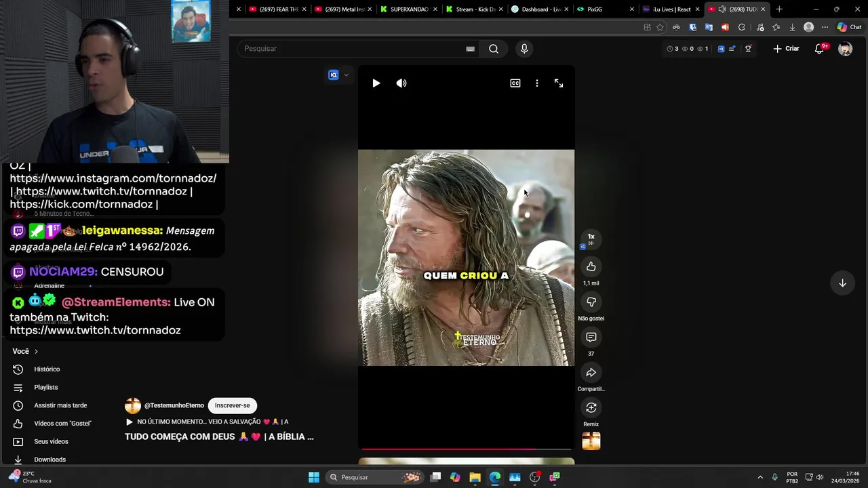Viewport: 868px width, 488px height.
Task: Mute the active tab via speaker icon
Action: pyautogui.click(x=722, y=9)
